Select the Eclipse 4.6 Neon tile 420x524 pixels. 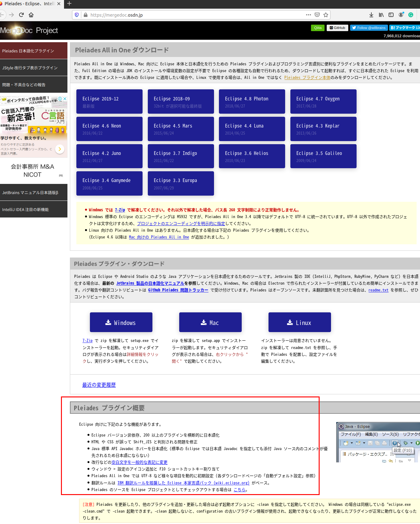coord(109,129)
